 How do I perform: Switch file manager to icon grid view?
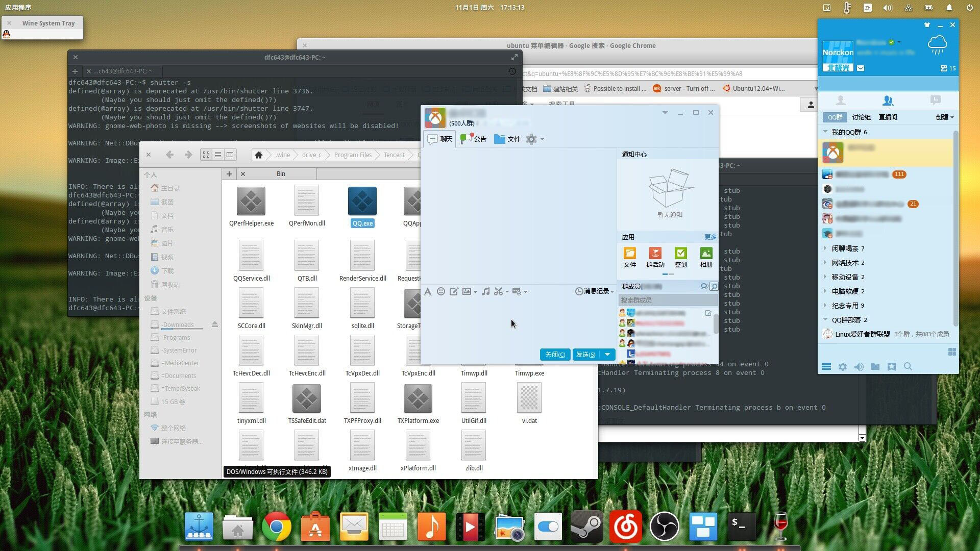pyautogui.click(x=206, y=155)
